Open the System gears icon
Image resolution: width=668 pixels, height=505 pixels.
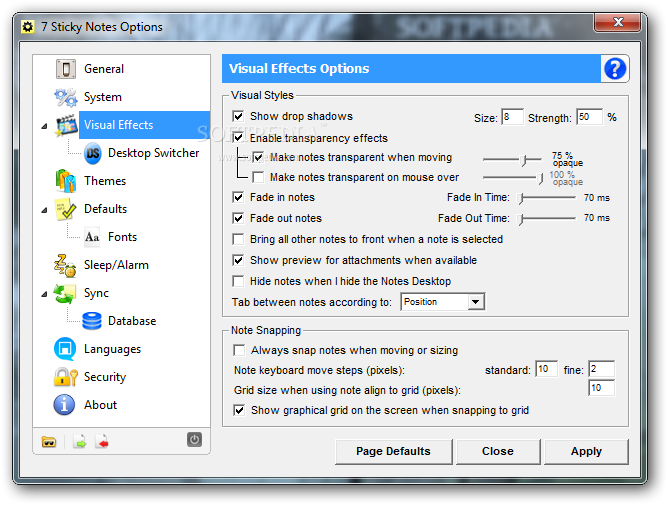[66, 97]
